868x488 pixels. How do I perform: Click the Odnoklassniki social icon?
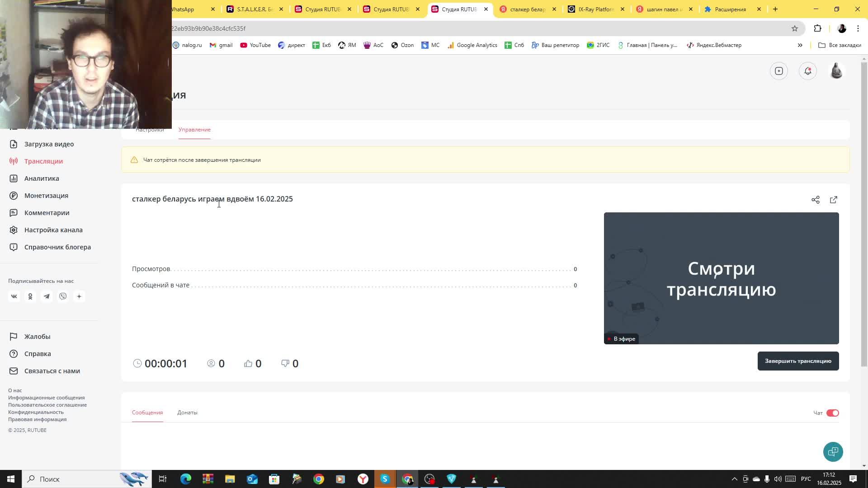30,296
